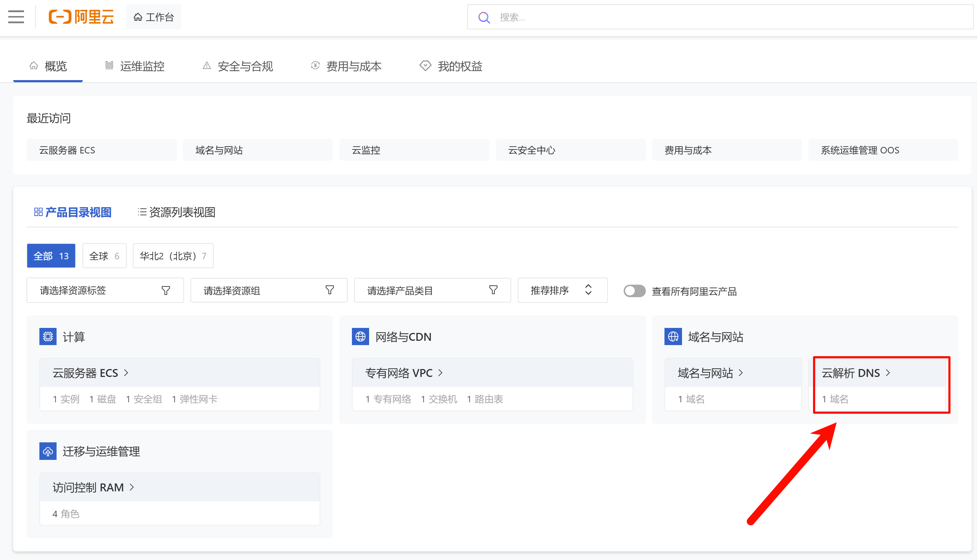977x560 pixels.
Task: Open the 请选择资源标签 dropdown
Action: [x=105, y=290]
